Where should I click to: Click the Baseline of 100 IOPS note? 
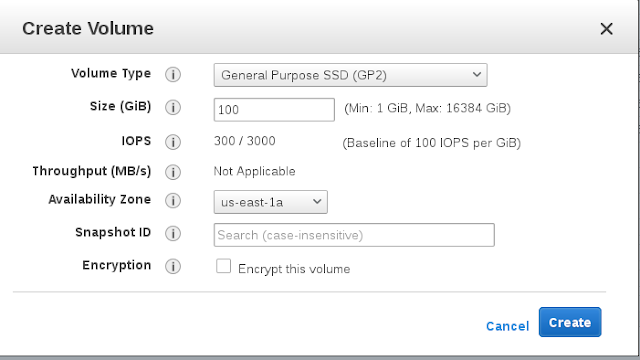431,143
